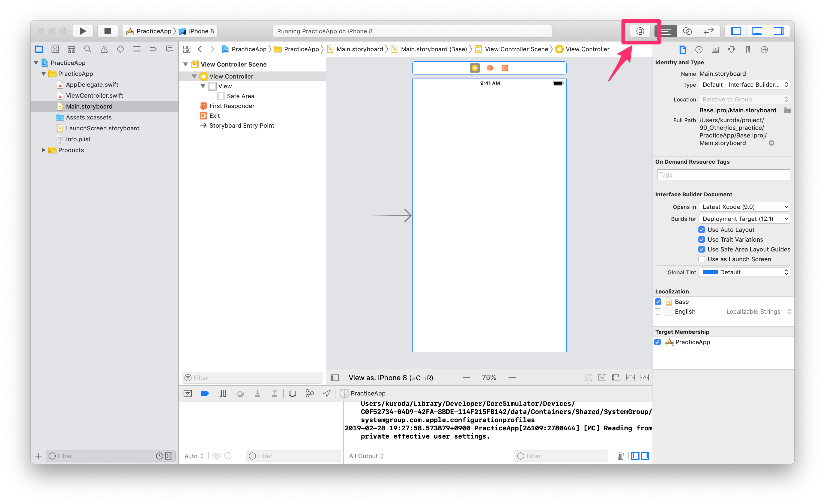Click the Library button in toolbar
Screen dimensions: 825x504
[640, 31]
